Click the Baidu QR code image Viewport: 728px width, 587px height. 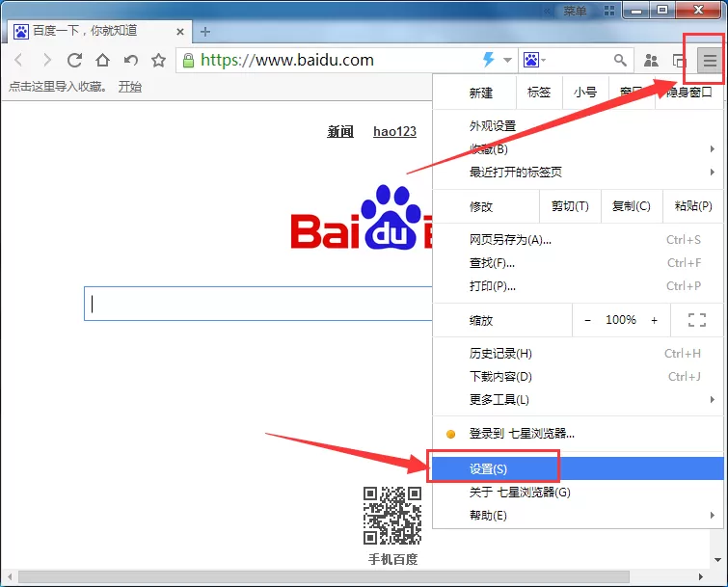click(x=392, y=515)
